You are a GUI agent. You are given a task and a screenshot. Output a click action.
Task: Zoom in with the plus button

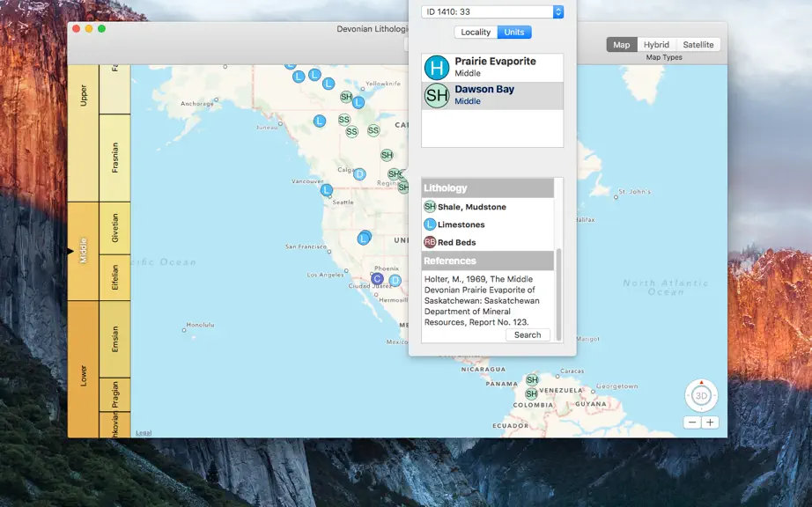(x=710, y=422)
